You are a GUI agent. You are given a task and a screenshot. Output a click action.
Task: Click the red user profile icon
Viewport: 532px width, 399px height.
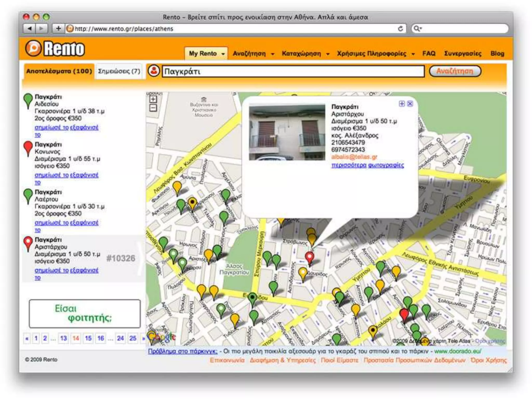[x=154, y=71]
